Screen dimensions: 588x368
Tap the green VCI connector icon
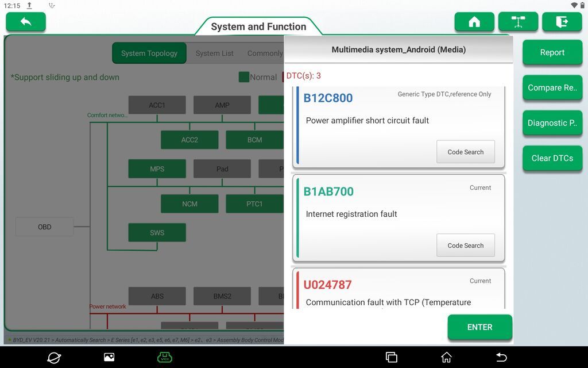(x=165, y=357)
